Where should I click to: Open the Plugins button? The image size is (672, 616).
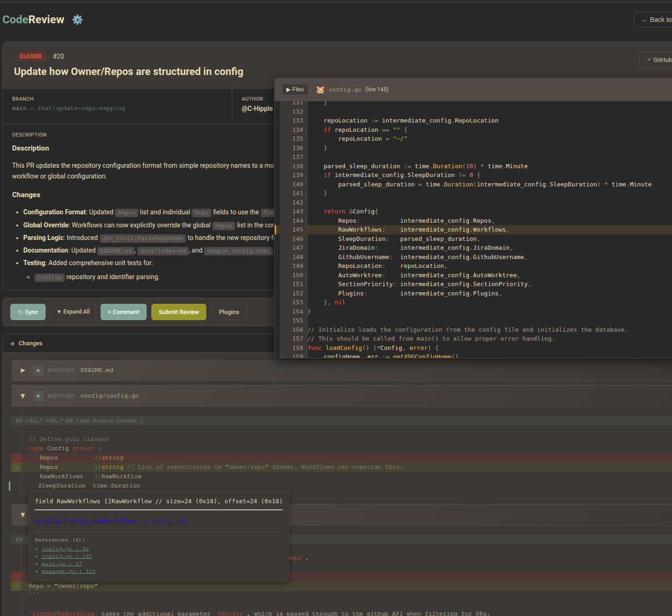tap(229, 312)
